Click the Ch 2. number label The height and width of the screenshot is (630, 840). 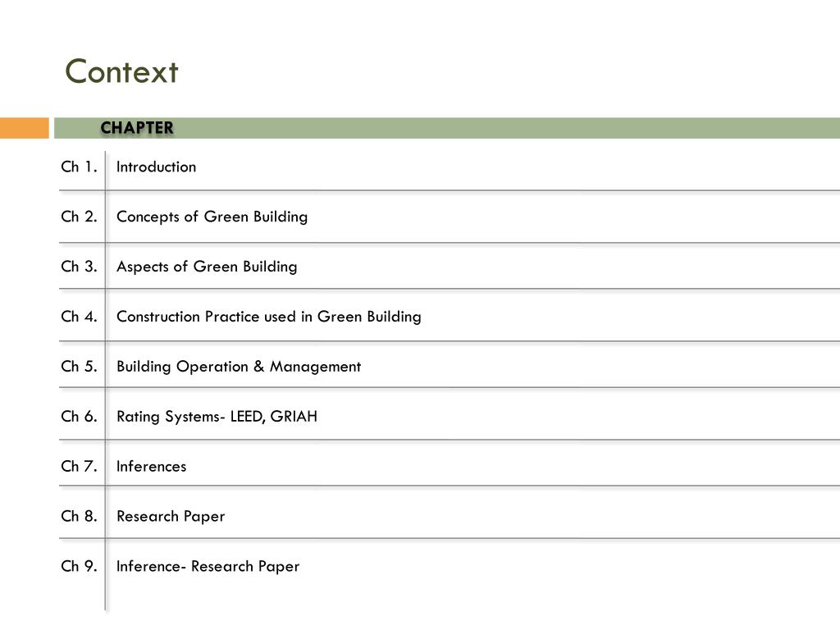click(x=80, y=217)
